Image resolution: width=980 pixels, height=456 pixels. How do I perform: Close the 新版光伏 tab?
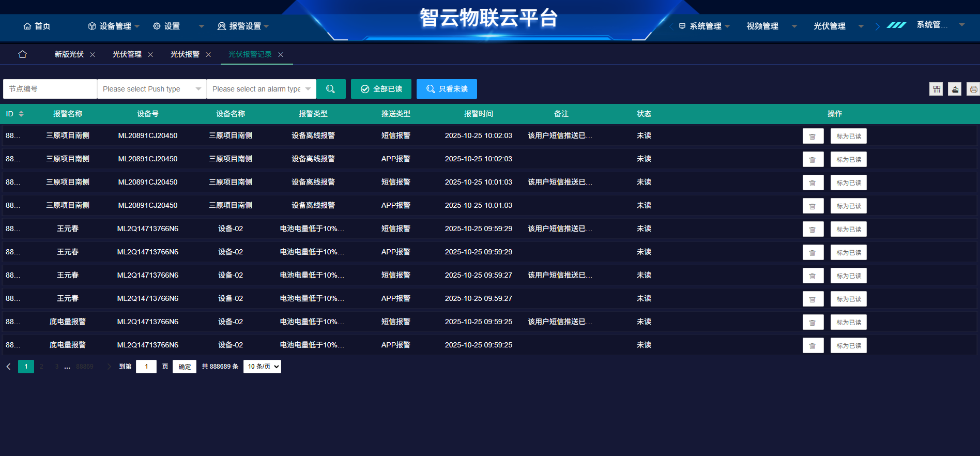click(93, 54)
